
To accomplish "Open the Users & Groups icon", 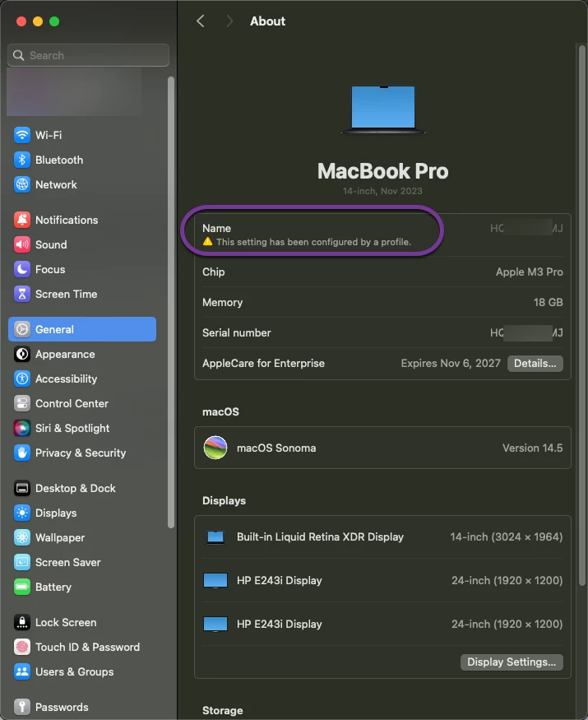I will pyautogui.click(x=22, y=671).
